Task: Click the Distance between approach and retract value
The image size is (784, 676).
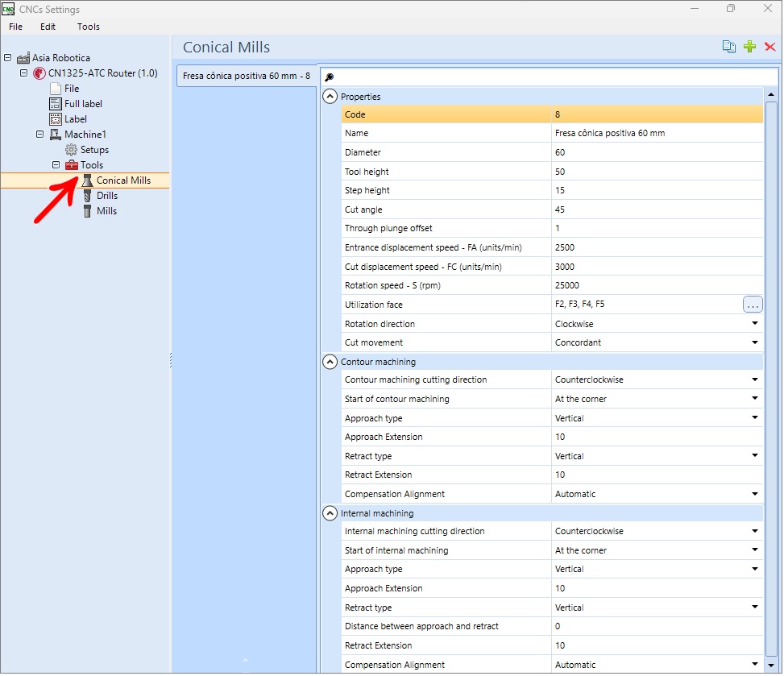Action: pos(656,626)
